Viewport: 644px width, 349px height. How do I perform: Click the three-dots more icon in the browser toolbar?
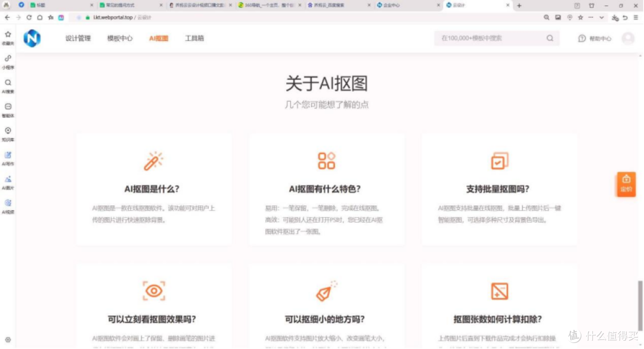point(590,18)
